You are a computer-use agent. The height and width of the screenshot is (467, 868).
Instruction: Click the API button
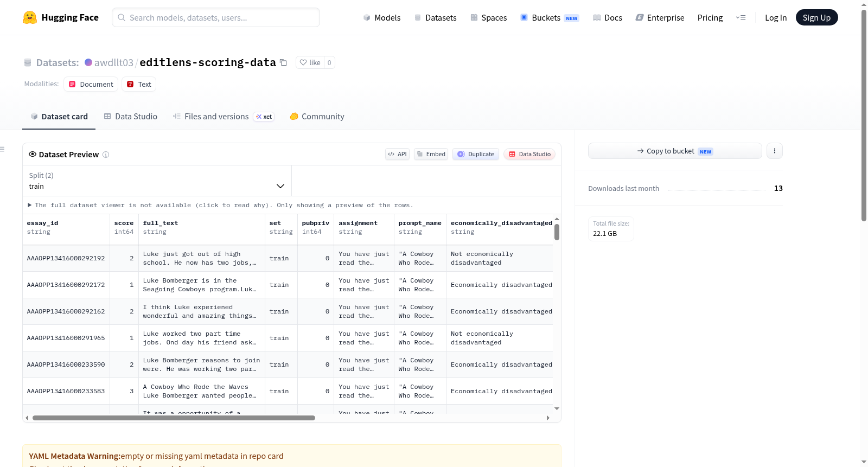397,154
